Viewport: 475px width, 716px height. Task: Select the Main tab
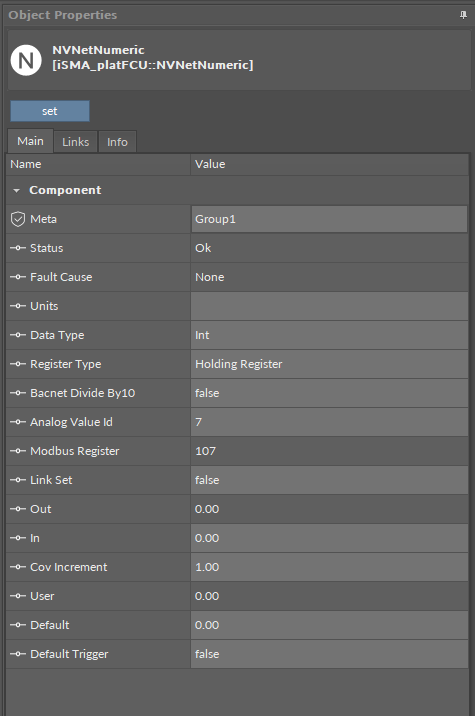tap(31, 141)
